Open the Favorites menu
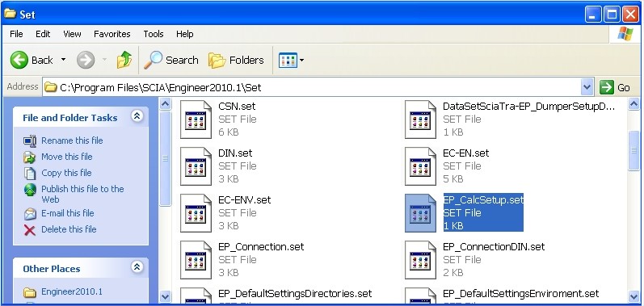 pos(112,34)
